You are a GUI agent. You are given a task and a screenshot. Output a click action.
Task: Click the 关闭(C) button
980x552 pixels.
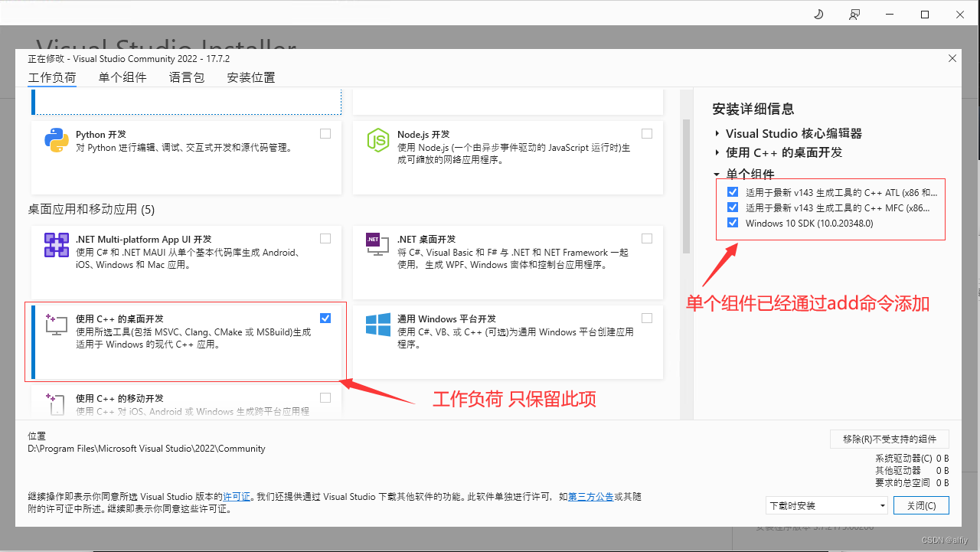pos(921,505)
